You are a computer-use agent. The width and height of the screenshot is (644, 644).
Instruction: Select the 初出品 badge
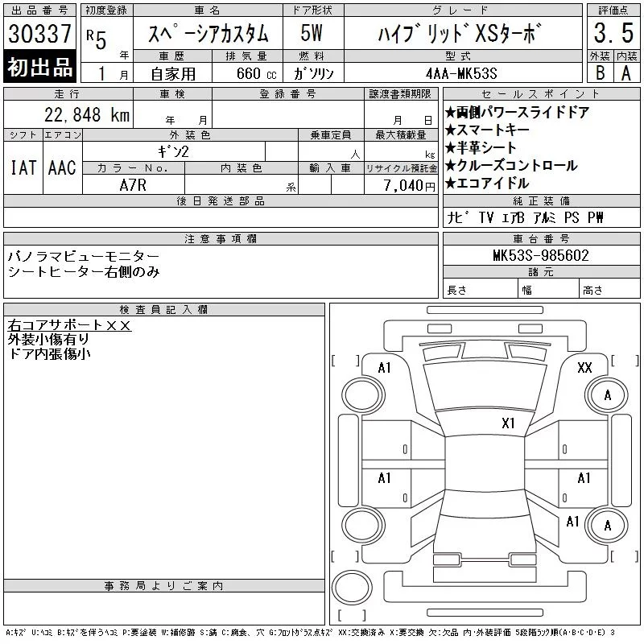pos(39,67)
